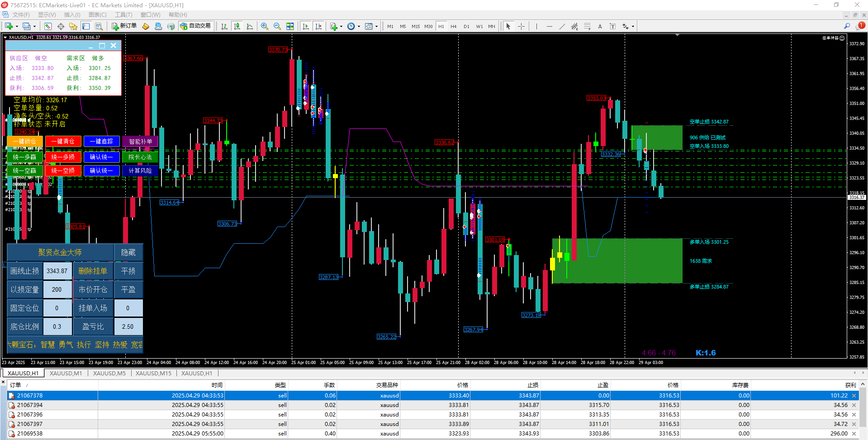Screen dimensions: 868x440
Task: Open the MetaEditor book icon
Action: tap(146, 26)
